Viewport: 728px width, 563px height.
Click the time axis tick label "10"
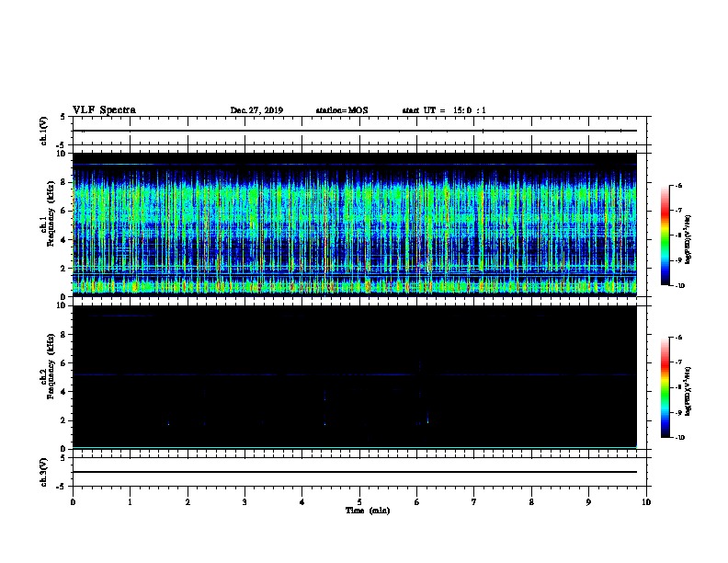[646, 502]
